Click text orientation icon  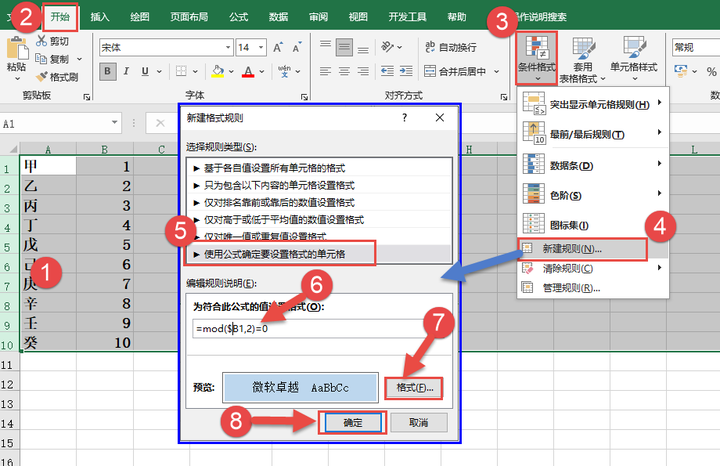(x=388, y=47)
